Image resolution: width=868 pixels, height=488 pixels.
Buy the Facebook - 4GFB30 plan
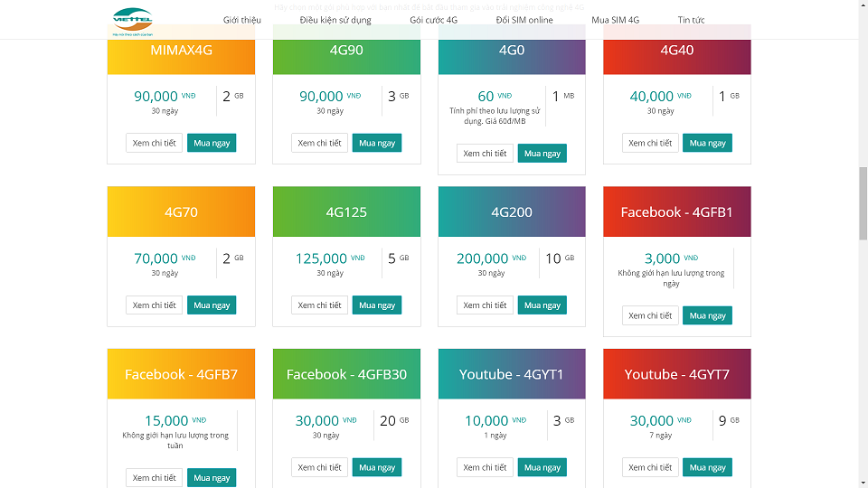377,467
